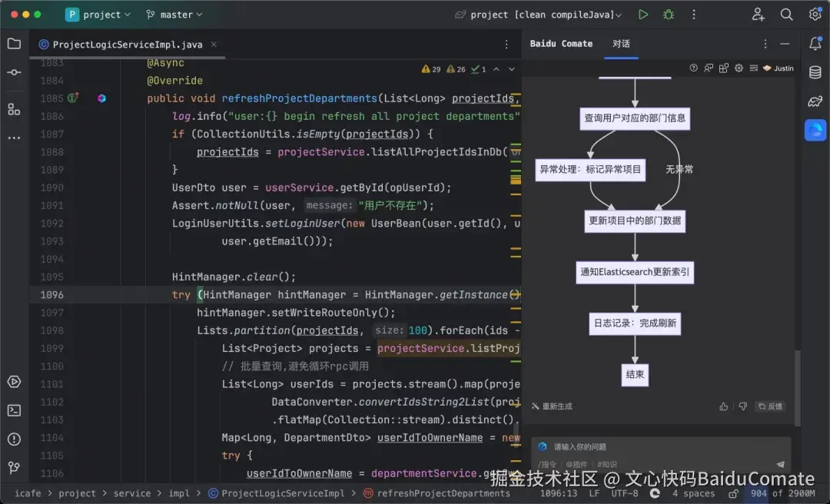Open the project name dropdown
Viewport: 830px width, 504px height.
click(x=98, y=15)
